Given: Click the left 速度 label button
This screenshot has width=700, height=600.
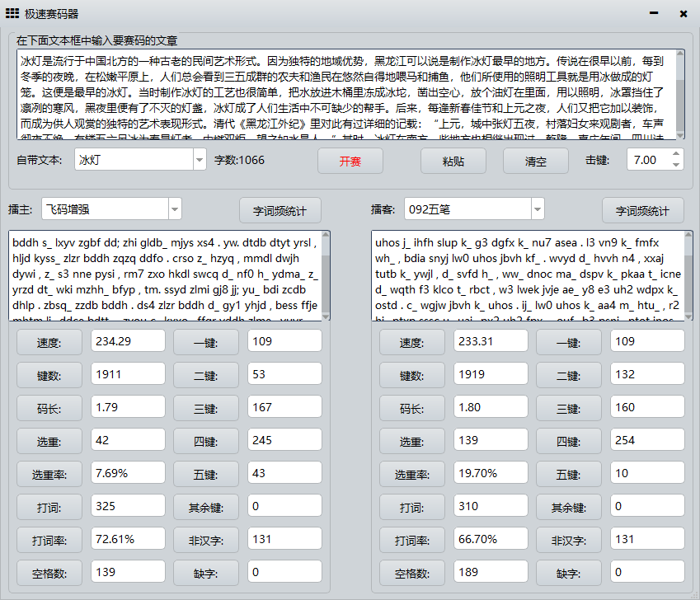Looking at the screenshot, I should point(49,342).
